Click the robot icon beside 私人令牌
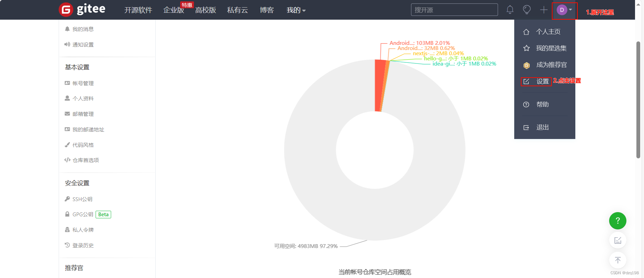 click(67, 229)
